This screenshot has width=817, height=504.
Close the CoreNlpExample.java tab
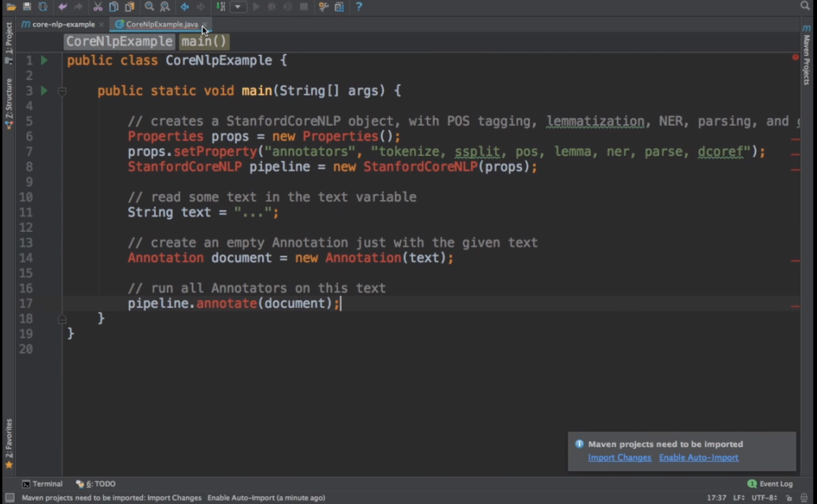(x=205, y=24)
